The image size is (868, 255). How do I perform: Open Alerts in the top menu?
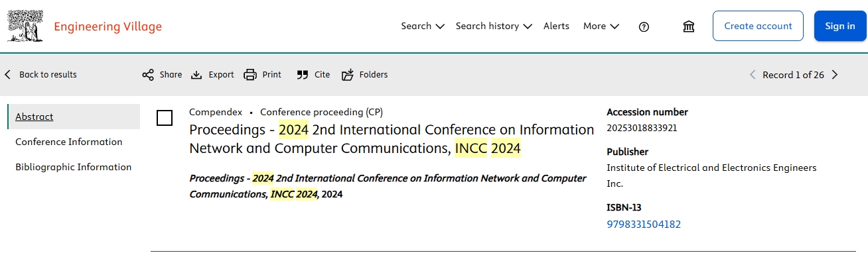[x=556, y=26]
